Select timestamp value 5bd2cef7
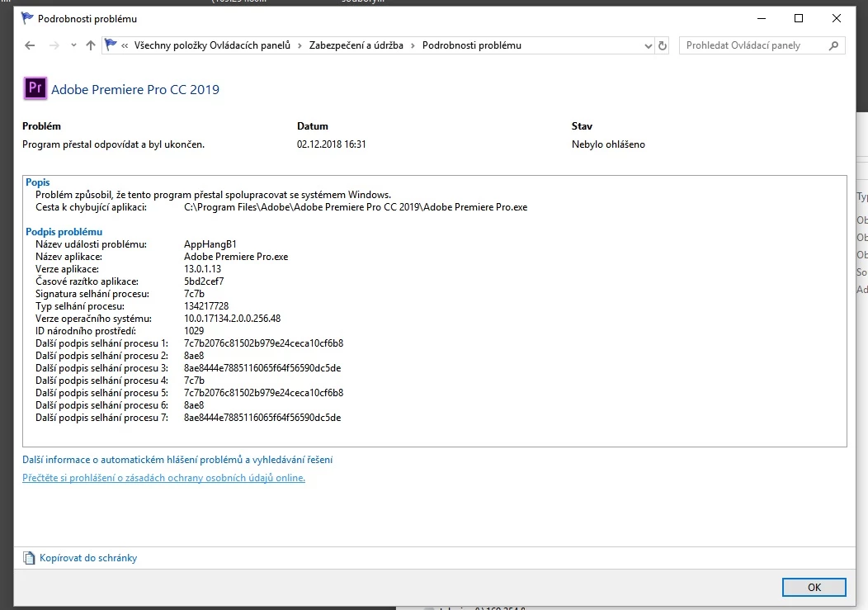Viewport: 868px width, 610px height. tap(204, 281)
